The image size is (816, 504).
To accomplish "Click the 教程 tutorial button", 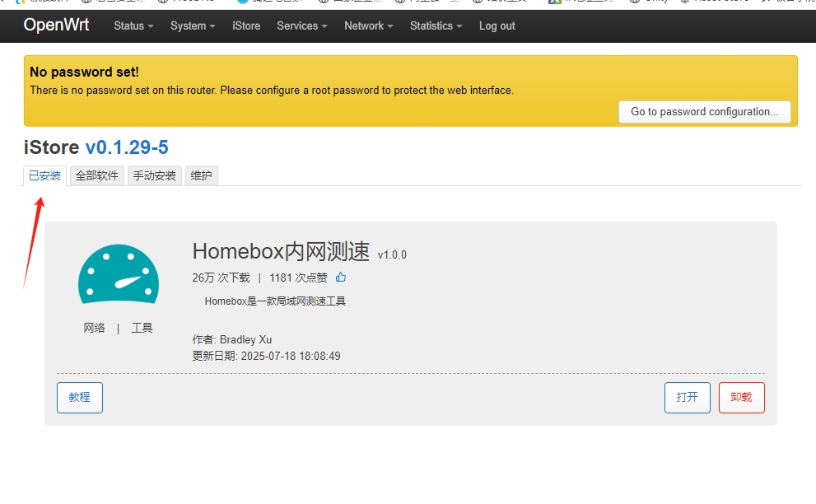I will pyautogui.click(x=80, y=397).
